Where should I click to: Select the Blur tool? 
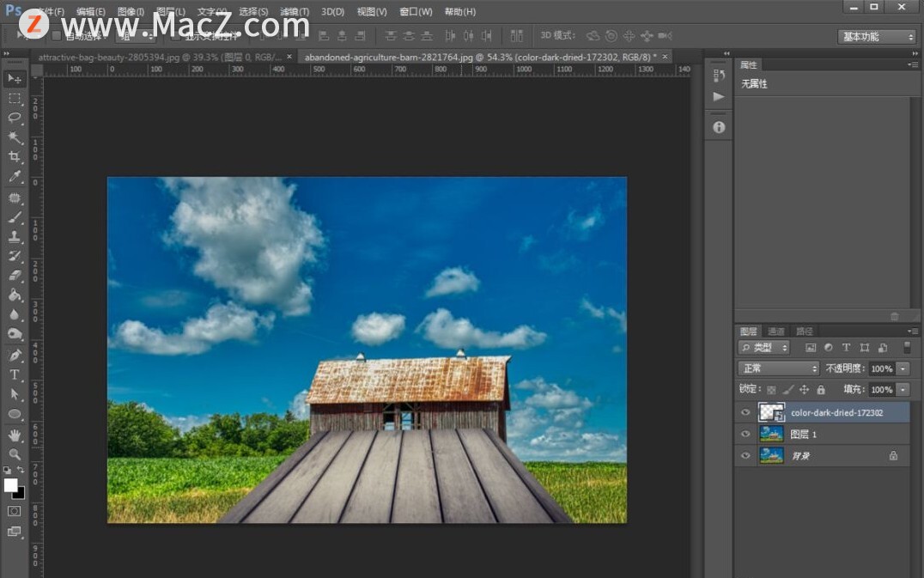click(x=15, y=314)
